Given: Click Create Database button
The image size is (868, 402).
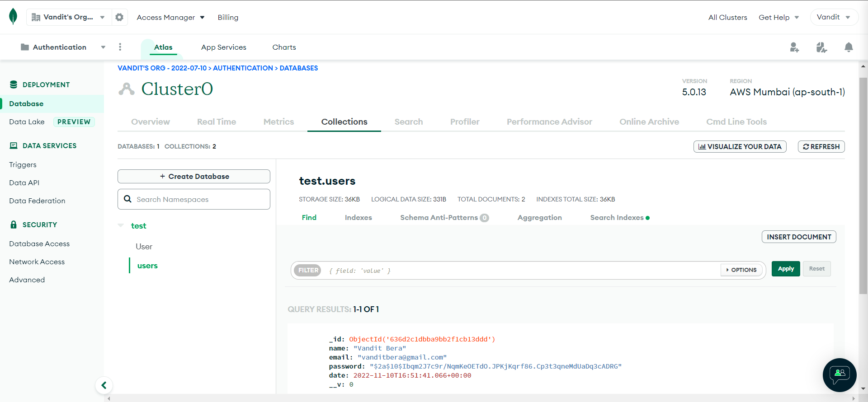Looking at the screenshot, I should tap(194, 176).
